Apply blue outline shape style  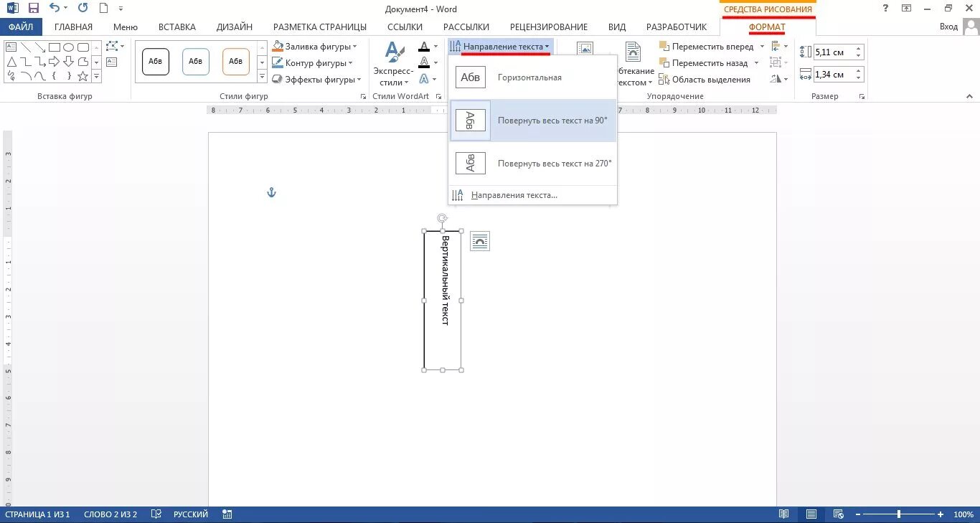click(196, 62)
